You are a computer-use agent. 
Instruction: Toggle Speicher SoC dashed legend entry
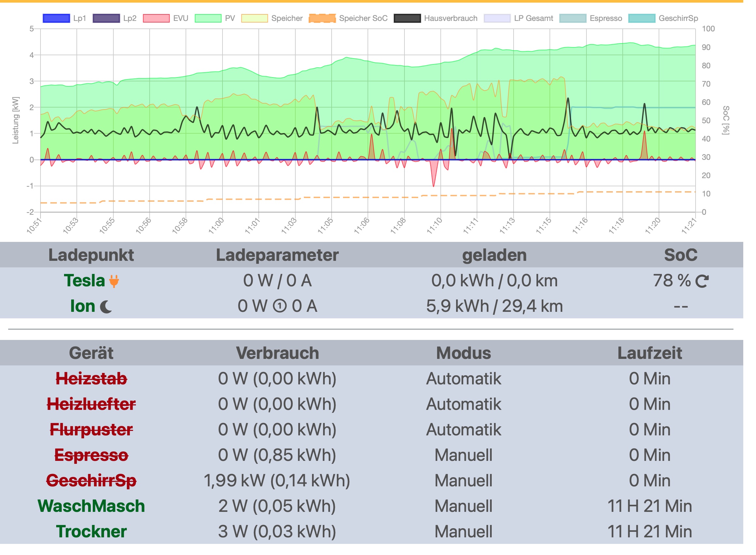[322, 18]
